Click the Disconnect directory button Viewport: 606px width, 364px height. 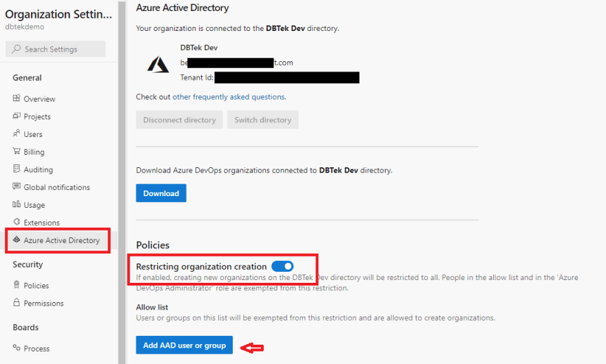point(179,120)
